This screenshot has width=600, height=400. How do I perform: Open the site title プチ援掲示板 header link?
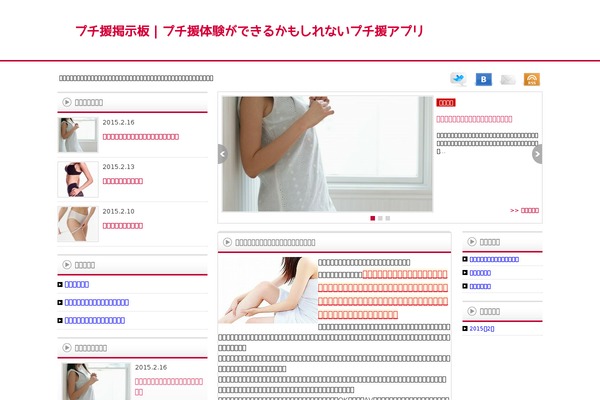[249, 31]
